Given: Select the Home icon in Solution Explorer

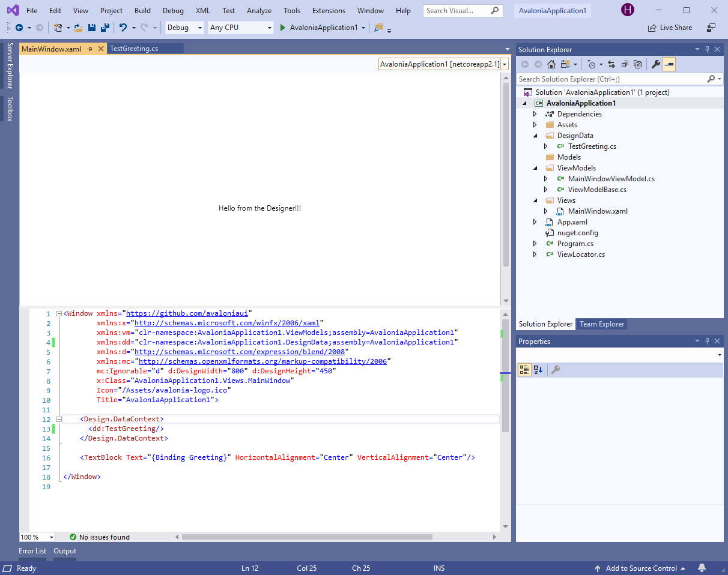Looking at the screenshot, I should click(x=551, y=64).
